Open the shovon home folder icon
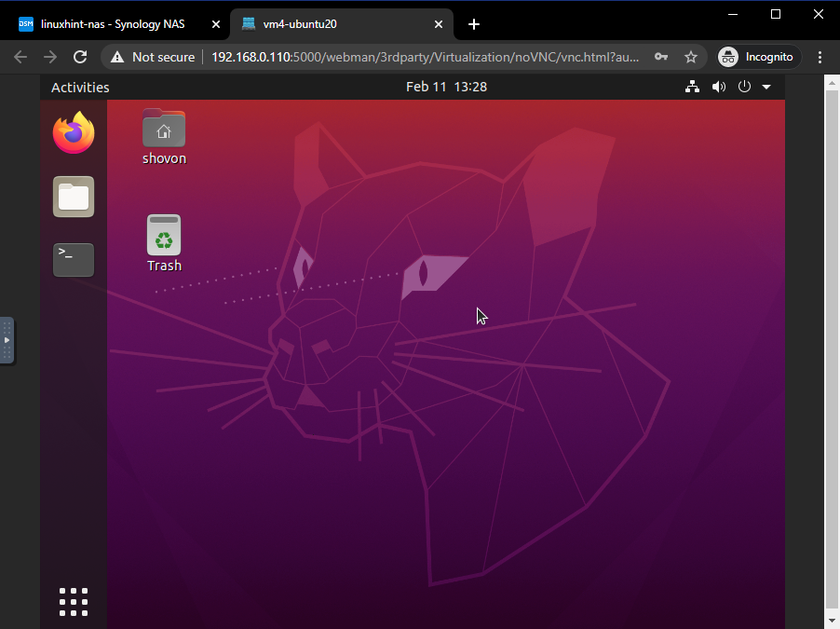This screenshot has height=629, width=840. (x=164, y=129)
